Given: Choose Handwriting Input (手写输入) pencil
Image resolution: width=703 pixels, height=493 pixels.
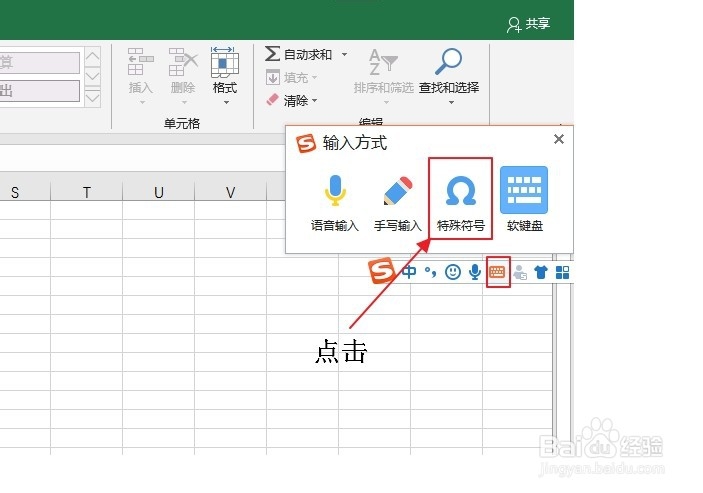Looking at the screenshot, I should [x=398, y=202].
